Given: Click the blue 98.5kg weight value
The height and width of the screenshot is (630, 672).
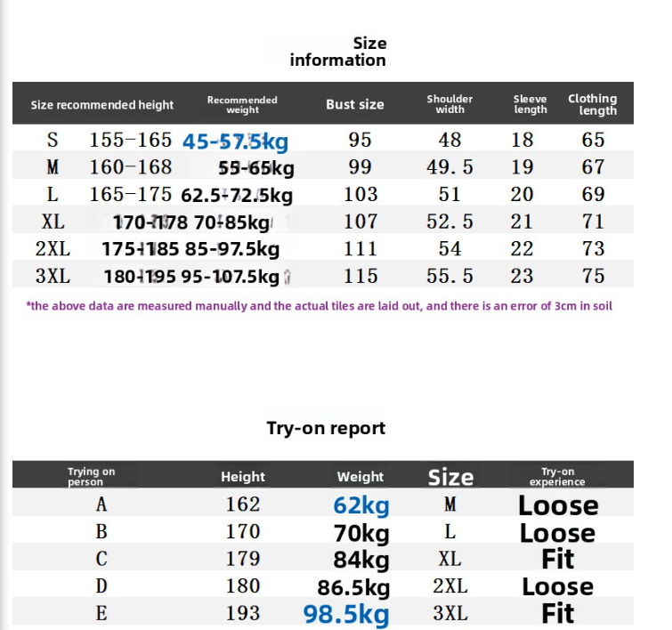Looking at the screenshot, I should coord(346,614).
